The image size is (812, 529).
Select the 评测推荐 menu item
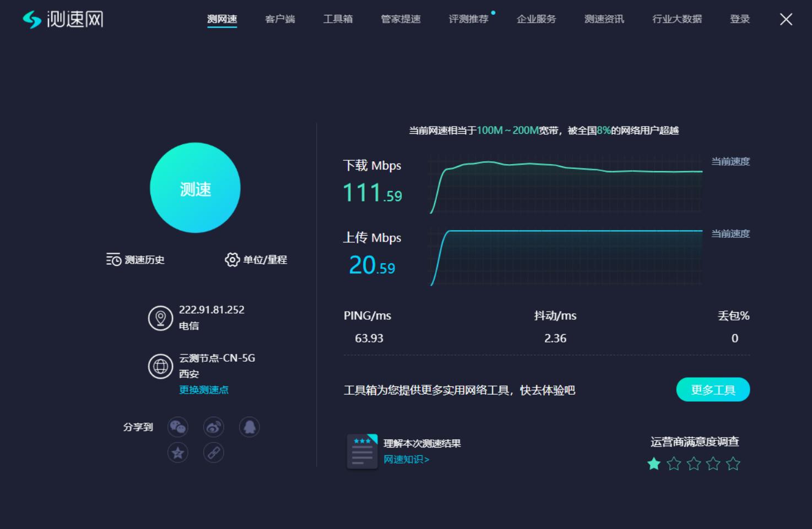(467, 18)
